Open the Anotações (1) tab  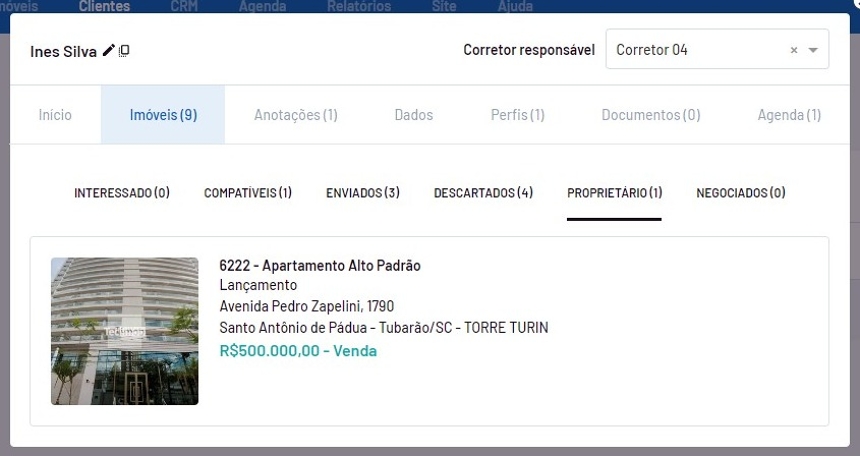(x=296, y=115)
